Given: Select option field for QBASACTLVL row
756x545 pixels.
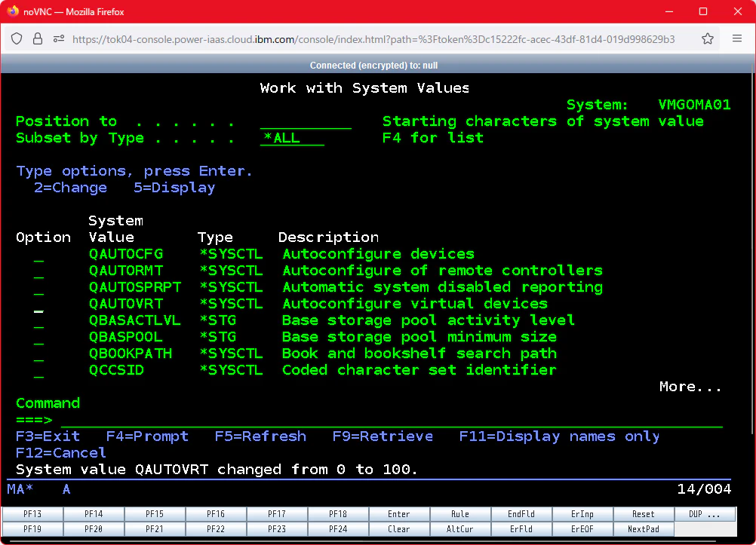Looking at the screenshot, I should [x=39, y=321].
